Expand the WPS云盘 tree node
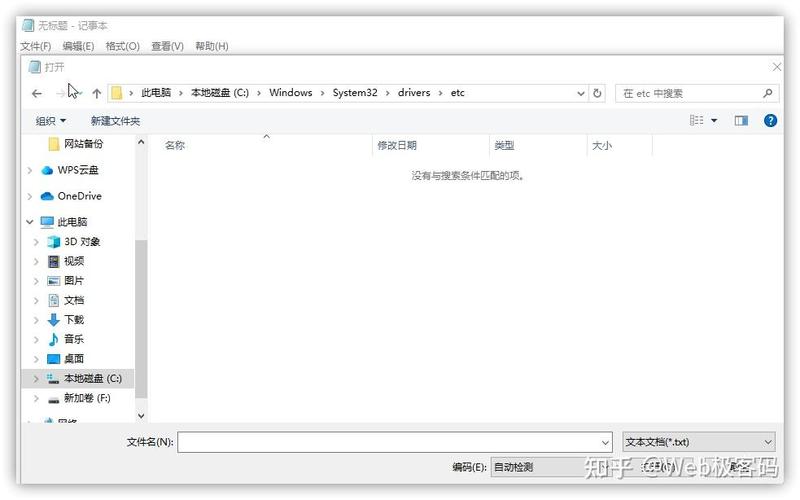Screen dimensions: 800x500 (x=30, y=170)
